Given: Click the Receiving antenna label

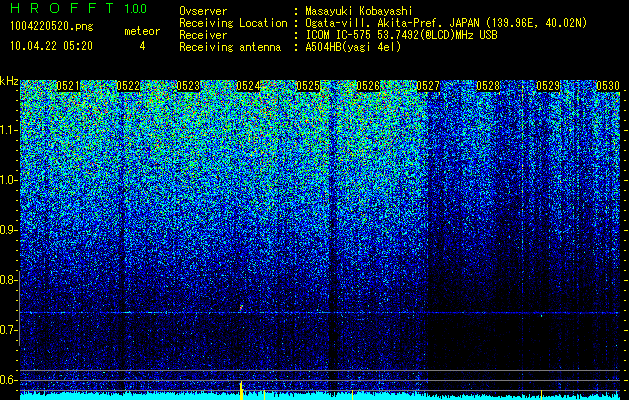Looking at the screenshot, I should pyautogui.click(x=230, y=47).
